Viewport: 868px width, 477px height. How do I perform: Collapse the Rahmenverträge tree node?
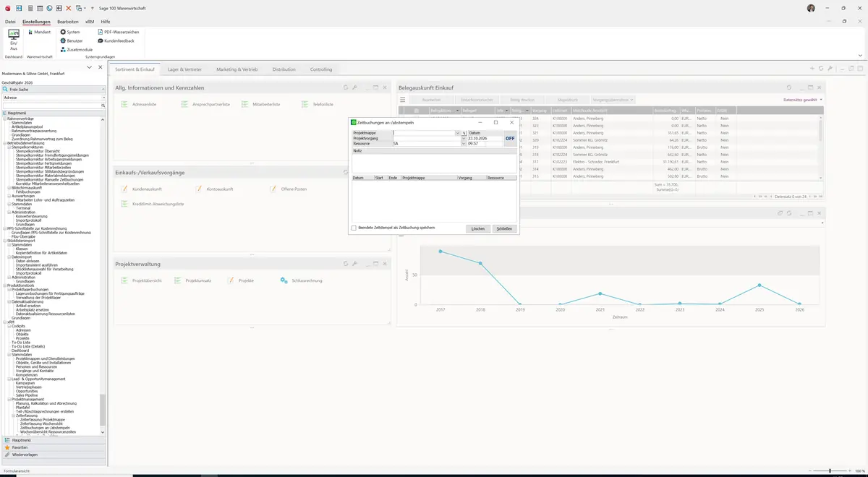(x=4, y=119)
